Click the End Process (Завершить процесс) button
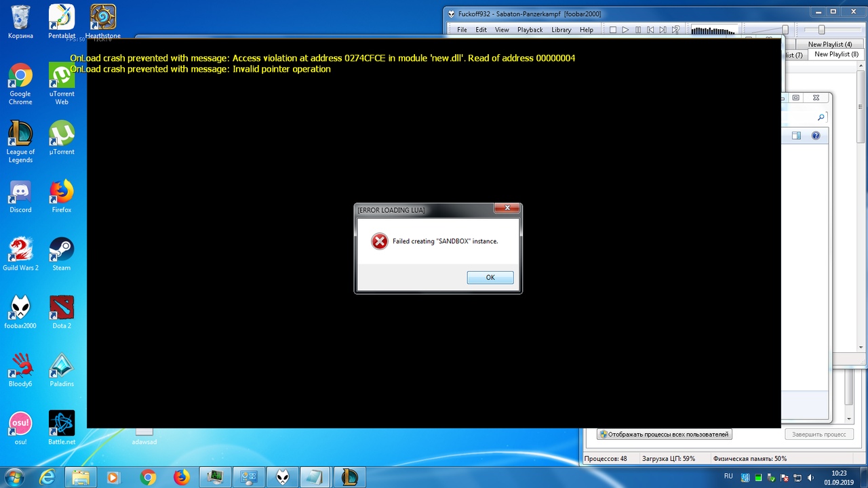Screen dimensions: 868x488 818,434
